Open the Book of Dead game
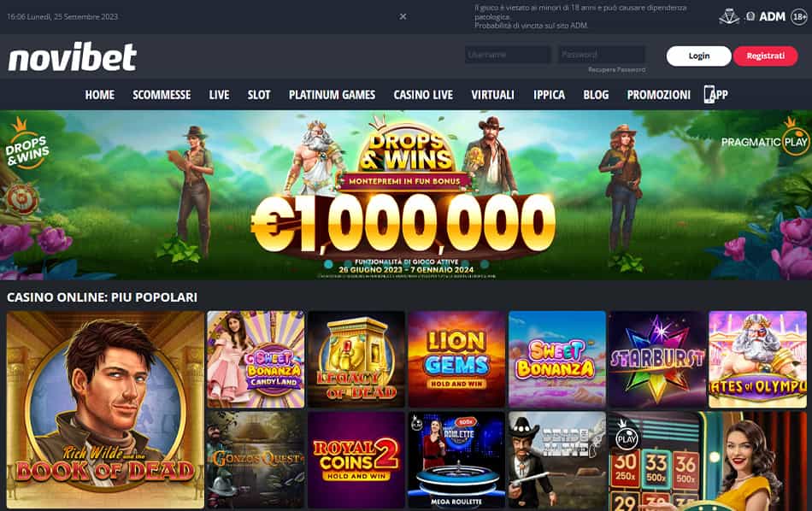Viewport: 812px width, 511px height. click(105, 409)
